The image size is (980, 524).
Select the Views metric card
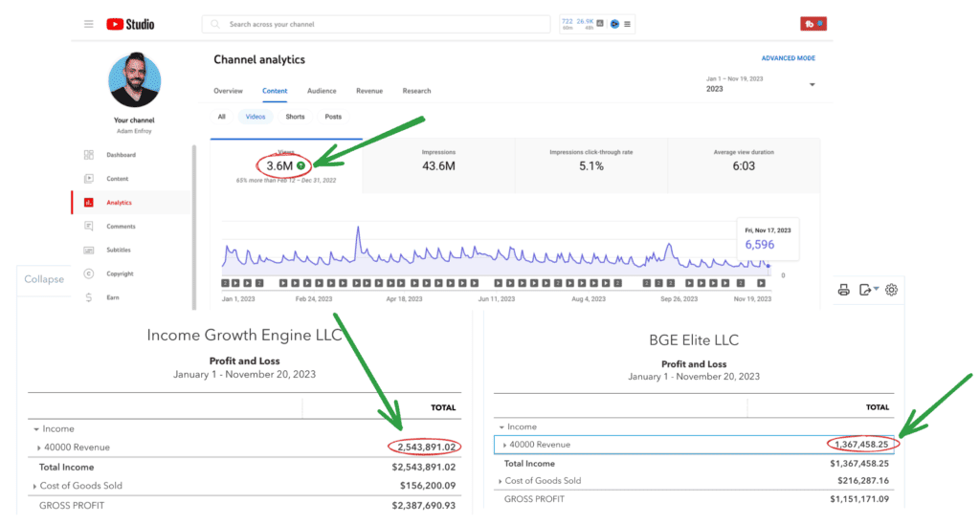286,165
